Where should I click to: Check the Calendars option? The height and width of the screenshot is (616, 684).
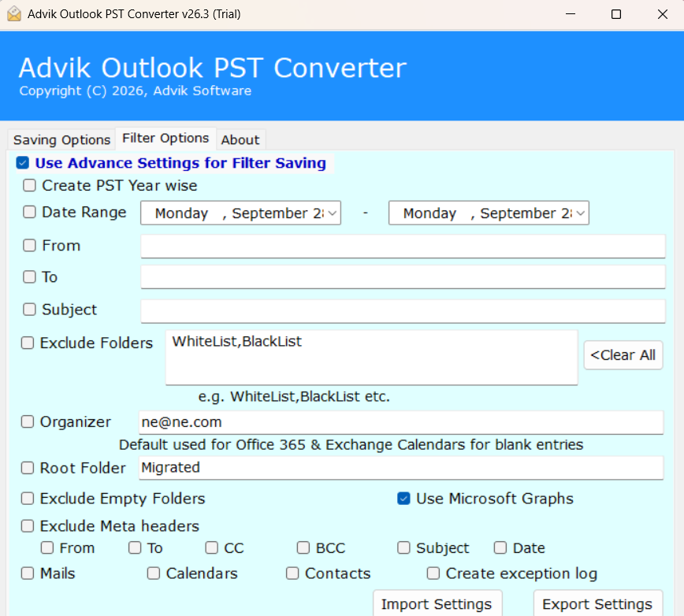coord(154,573)
